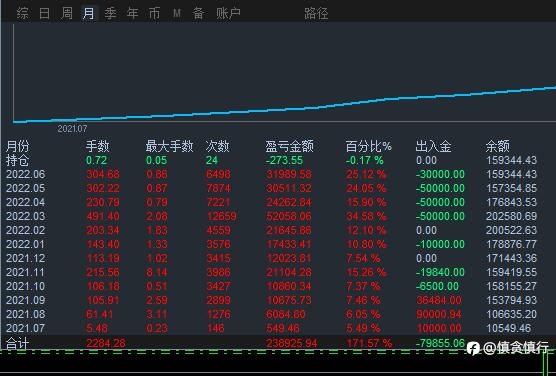Click max lots value 3.11
Screen dimensions: 556x376
(156, 314)
